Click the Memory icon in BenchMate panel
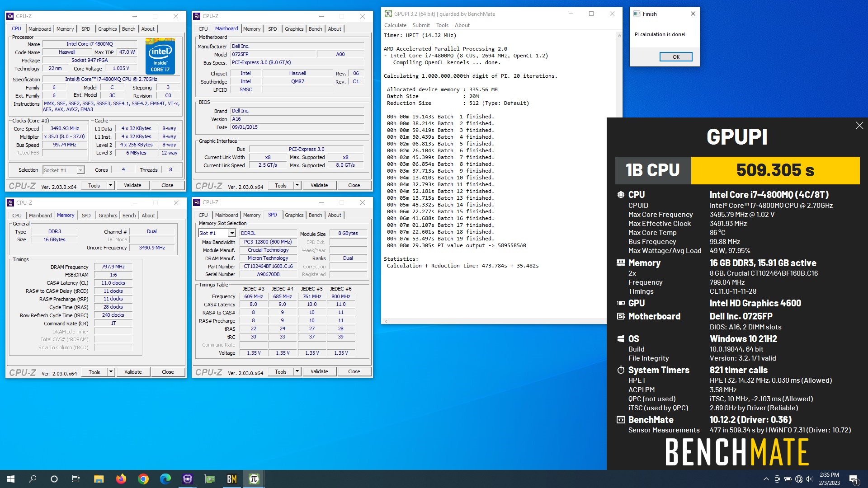Screen dimensions: 868x488 click(621, 263)
